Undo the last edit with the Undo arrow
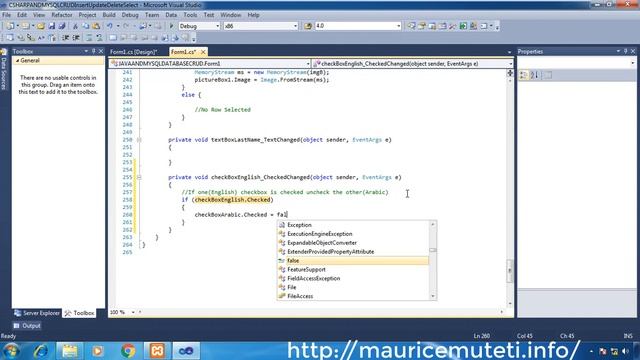 point(110,26)
